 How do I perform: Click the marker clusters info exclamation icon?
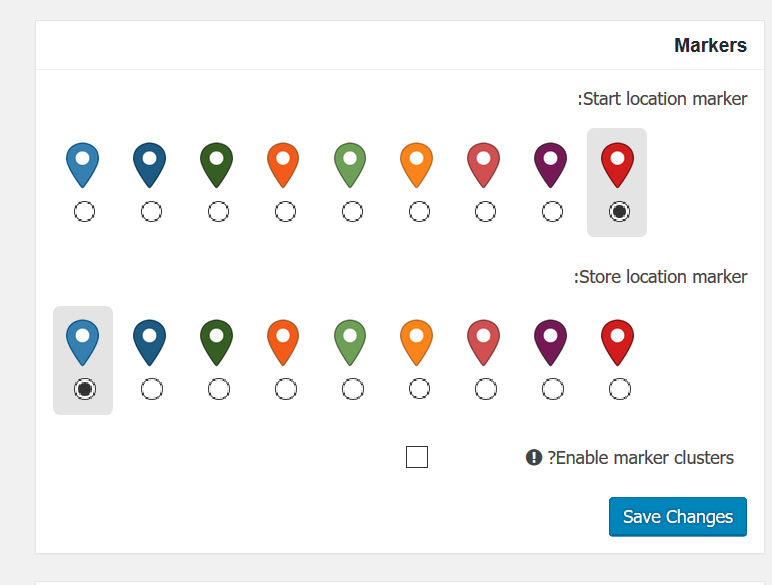coord(534,457)
